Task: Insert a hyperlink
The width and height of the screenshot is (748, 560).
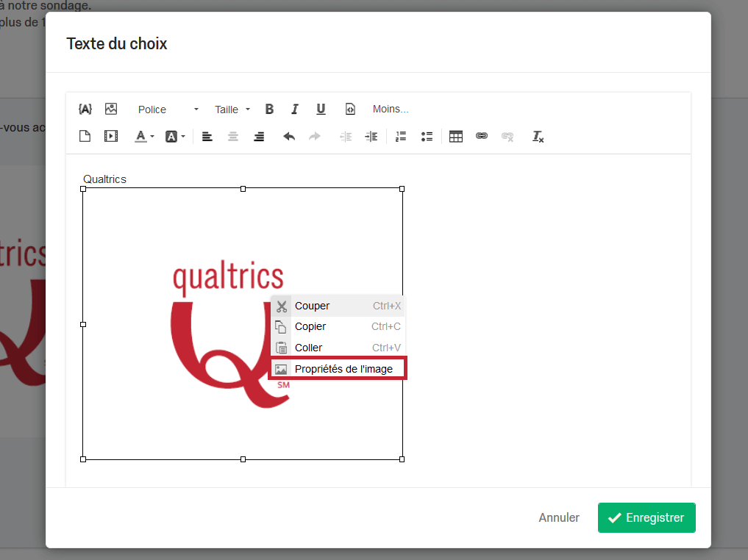Action: [x=482, y=136]
